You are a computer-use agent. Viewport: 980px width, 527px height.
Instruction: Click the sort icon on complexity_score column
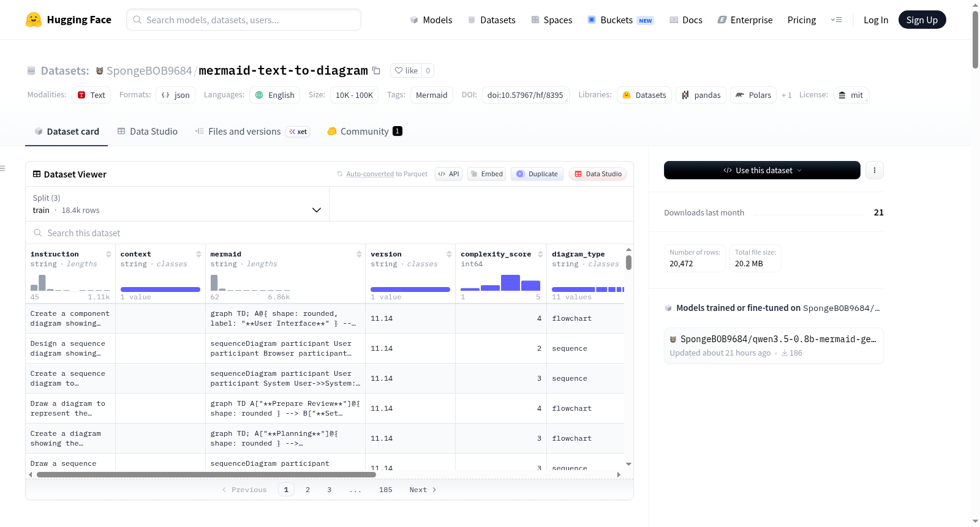pyautogui.click(x=540, y=254)
